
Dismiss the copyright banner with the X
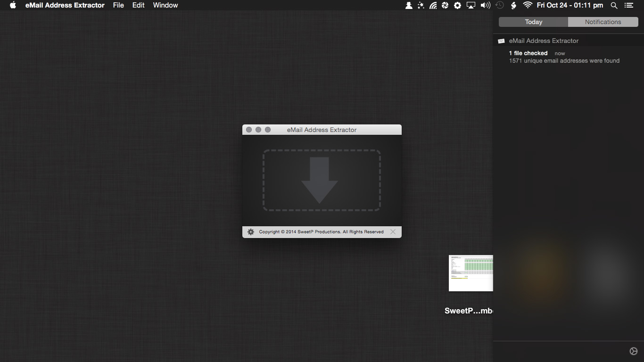tap(393, 231)
